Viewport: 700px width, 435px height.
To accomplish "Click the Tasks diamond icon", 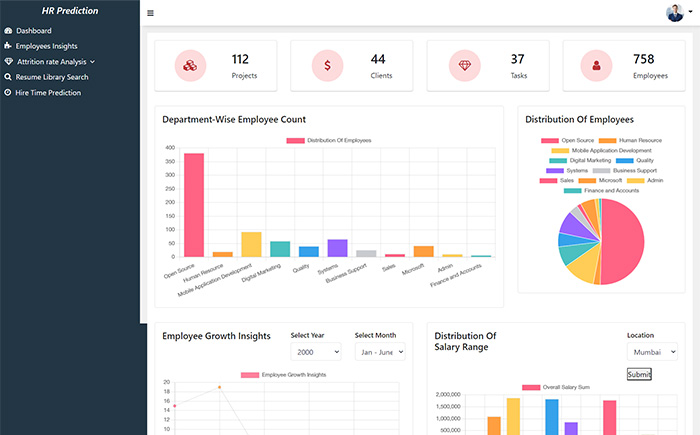I will coord(465,66).
